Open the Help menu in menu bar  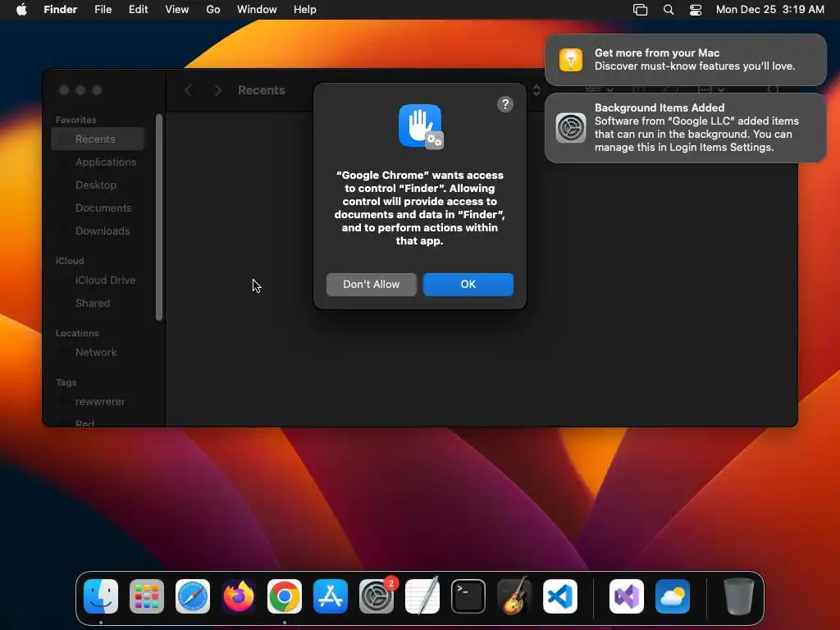pos(305,10)
